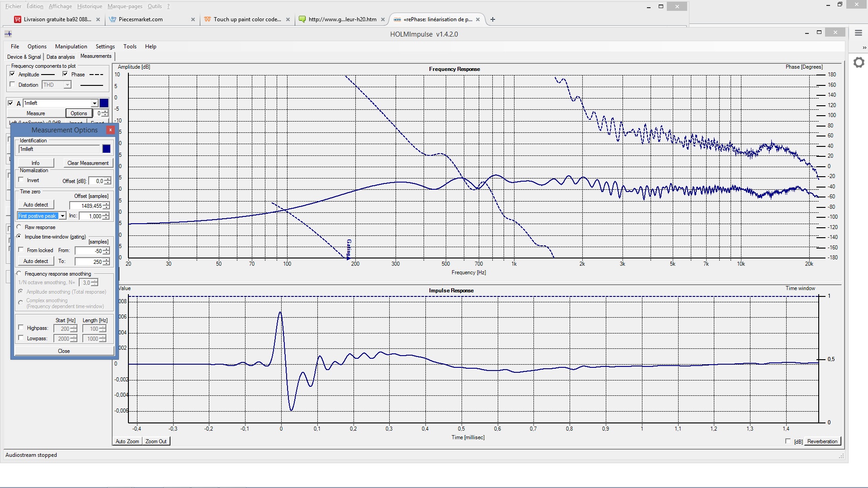Screen dimensions: 868x488
Task: Enable the Highpass filter checkbox
Action: (x=21, y=328)
